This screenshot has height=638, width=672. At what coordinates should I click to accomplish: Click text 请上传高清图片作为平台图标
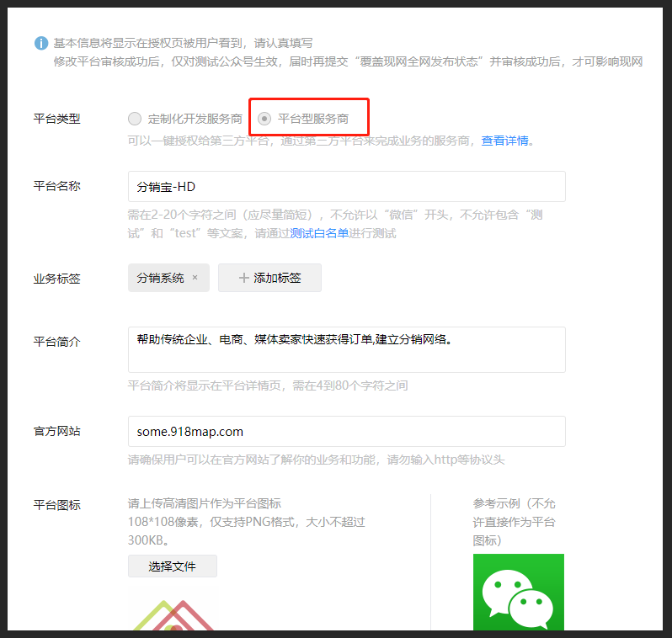click(x=205, y=503)
